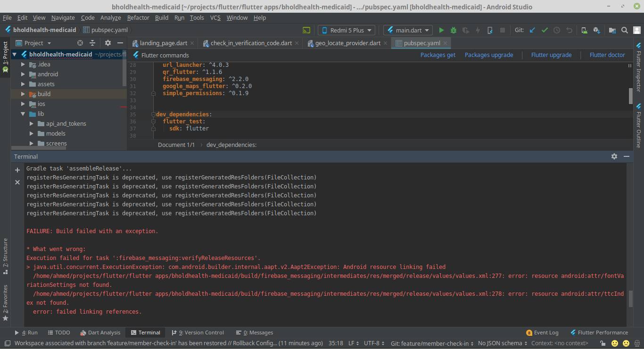Open Project panel settings gear
This screenshot has width=644, height=349.
point(107,43)
